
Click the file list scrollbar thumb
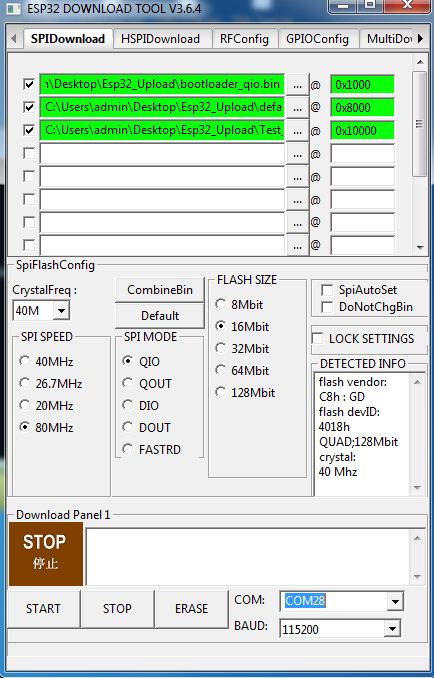[419, 124]
